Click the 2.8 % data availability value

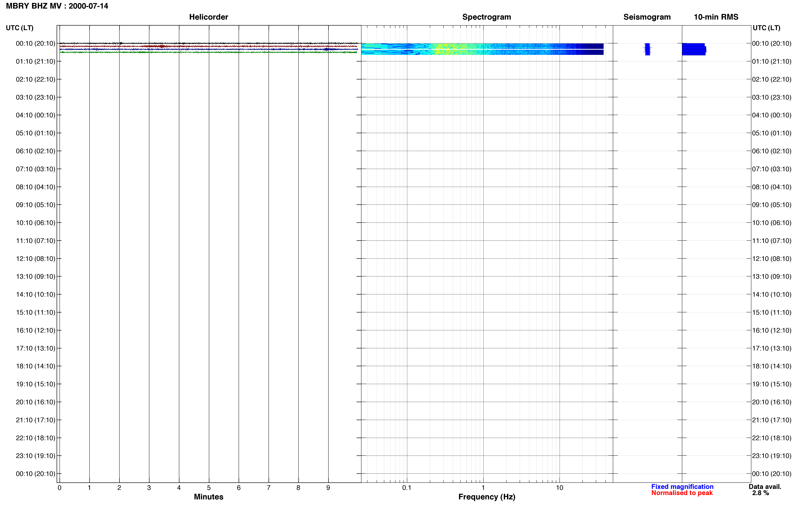[x=760, y=493]
